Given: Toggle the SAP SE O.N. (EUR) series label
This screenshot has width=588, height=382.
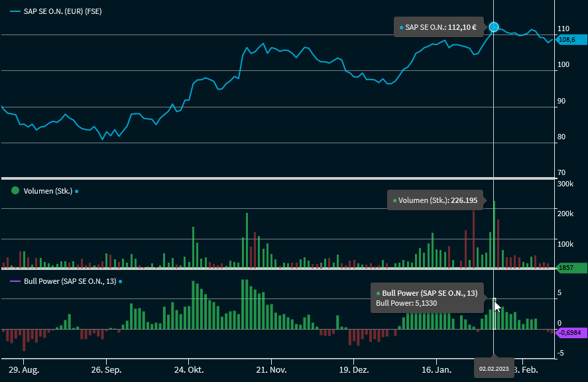Looking at the screenshot, I should (62, 12).
